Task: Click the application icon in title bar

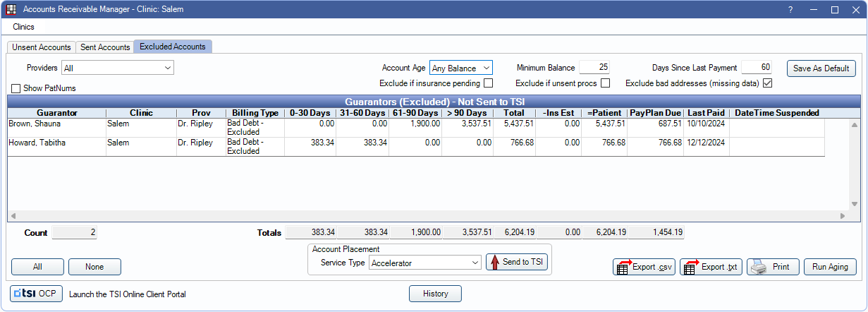Action: coord(11,10)
